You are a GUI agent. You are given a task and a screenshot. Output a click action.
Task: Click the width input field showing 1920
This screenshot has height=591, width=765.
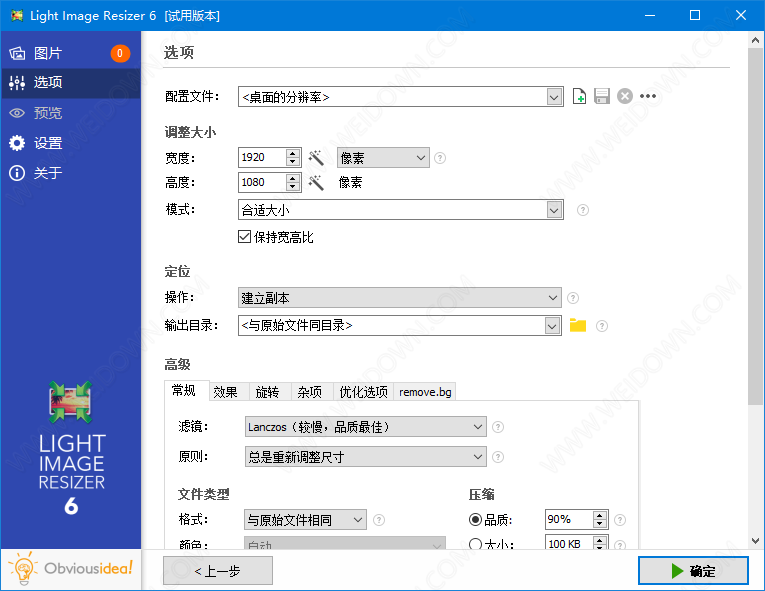pyautogui.click(x=262, y=157)
